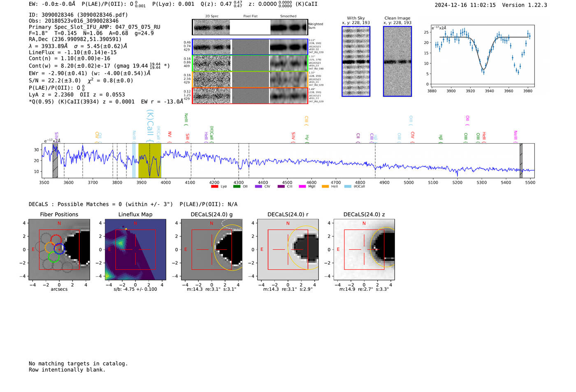Image resolution: width=576 pixels, height=392 pixels.
Task: Click the orange HeII legend swatch
Action: click(325, 186)
